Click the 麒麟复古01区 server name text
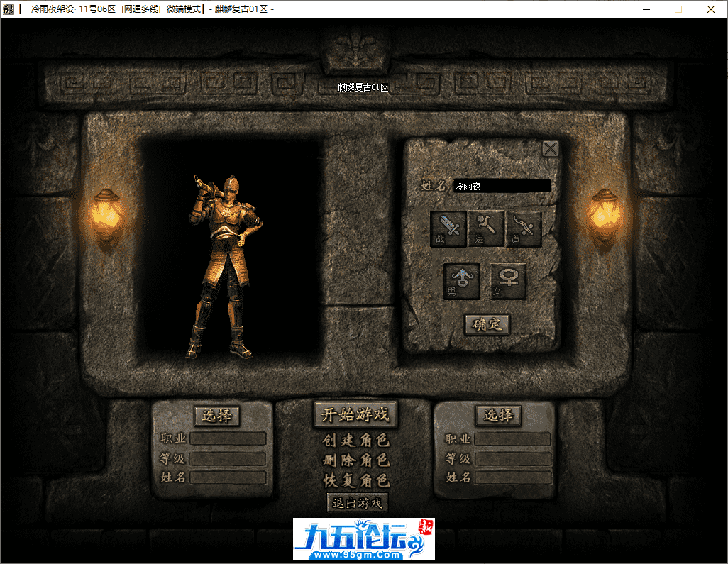The image size is (728, 564). pyautogui.click(x=363, y=87)
